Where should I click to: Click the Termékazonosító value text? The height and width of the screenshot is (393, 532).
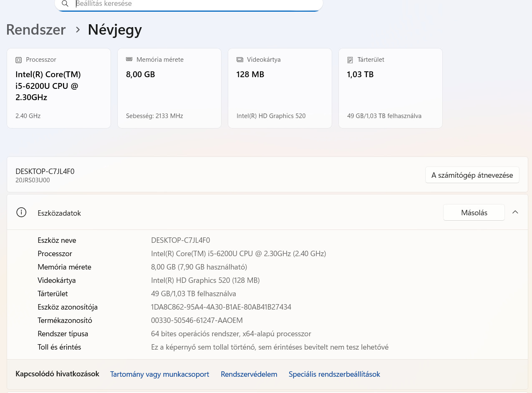pos(197,320)
